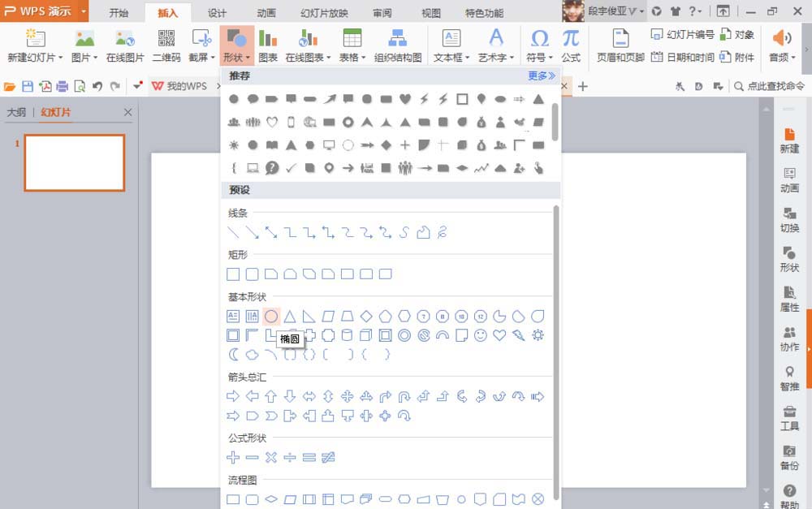This screenshot has height=509, width=812.
Task: Pick the right arrow in 箭头总汇
Action: pyautogui.click(x=233, y=397)
